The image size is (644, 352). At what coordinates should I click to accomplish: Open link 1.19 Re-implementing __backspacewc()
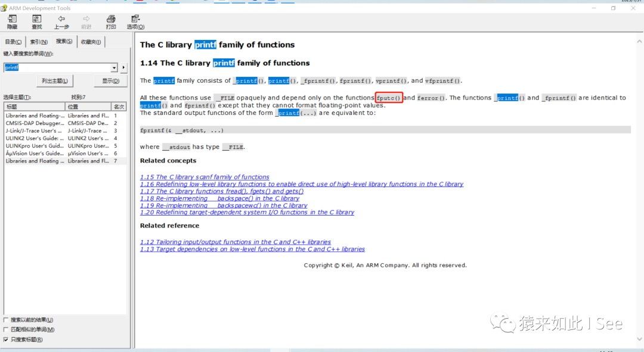point(224,205)
